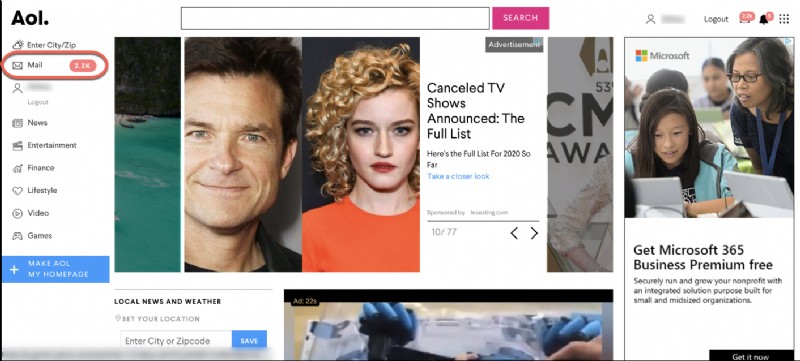This screenshot has width=800, height=361.
Task: Click the Get it now ad button
Action: pos(752,356)
